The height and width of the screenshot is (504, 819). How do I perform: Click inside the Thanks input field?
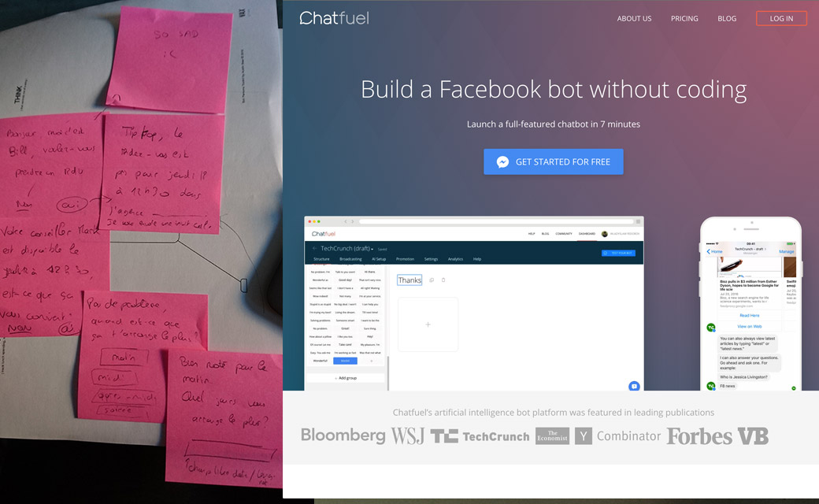(409, 280)
